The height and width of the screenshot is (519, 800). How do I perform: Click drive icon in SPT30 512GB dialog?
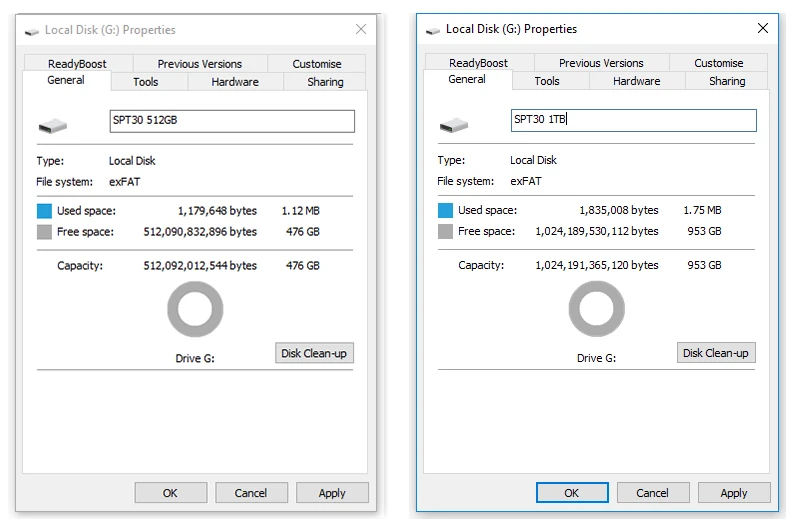point(53,126)
